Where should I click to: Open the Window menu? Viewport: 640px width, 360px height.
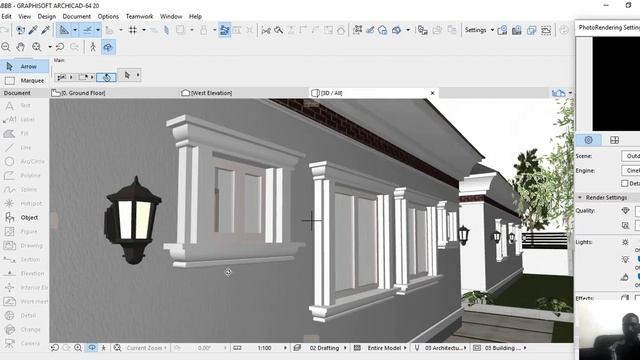[171, 16]
